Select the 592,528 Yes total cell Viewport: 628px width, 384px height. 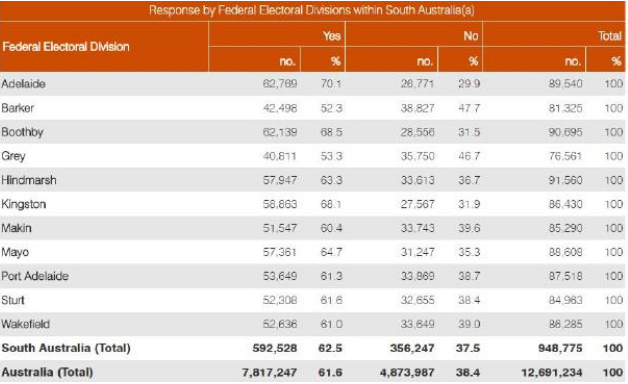[275, 348]
